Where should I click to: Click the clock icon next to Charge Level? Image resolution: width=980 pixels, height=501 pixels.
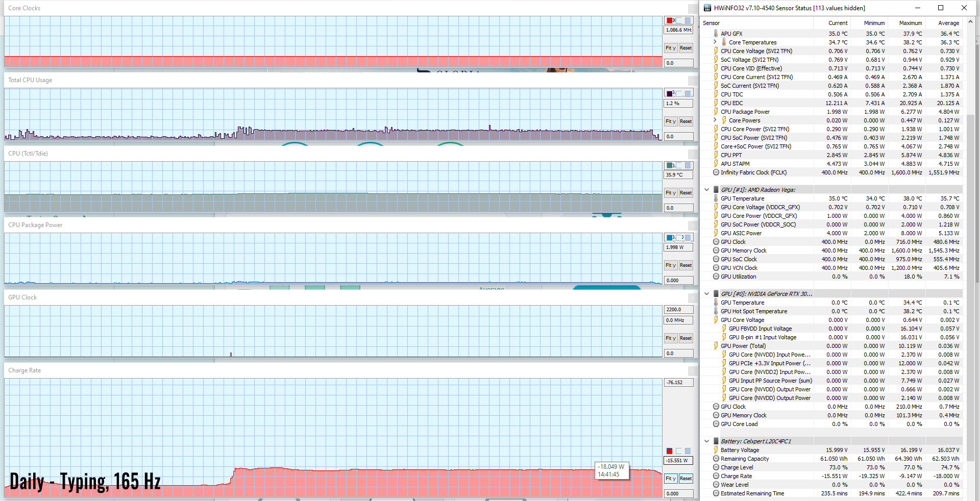coord(716,467)
